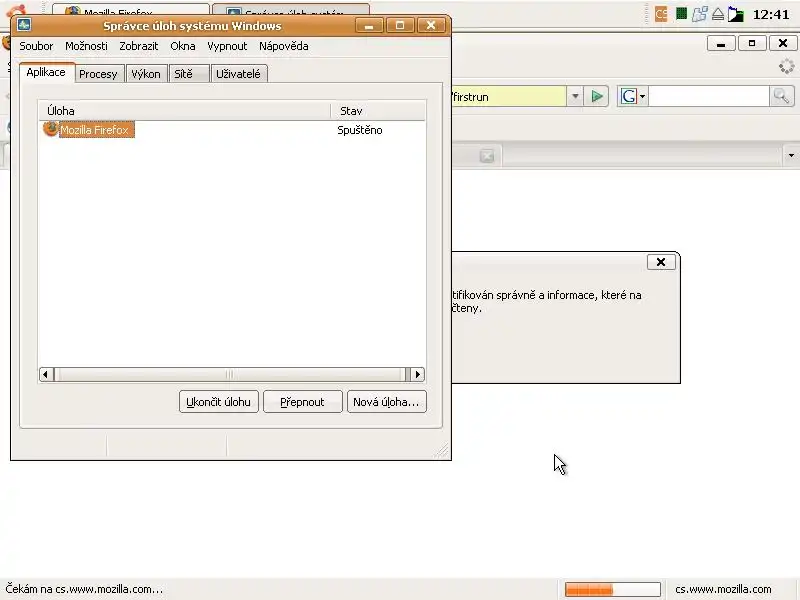Screen dimensions: 800x600
Task: Click the Firefox loading throbber icon
Action: click(x=786, y=67)
